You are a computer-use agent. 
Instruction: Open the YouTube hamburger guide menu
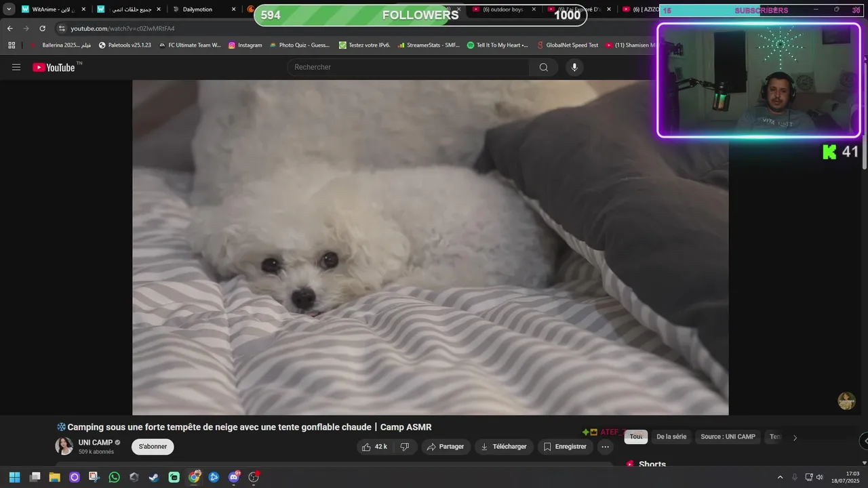pyautogui.click(x=16, y=67)
